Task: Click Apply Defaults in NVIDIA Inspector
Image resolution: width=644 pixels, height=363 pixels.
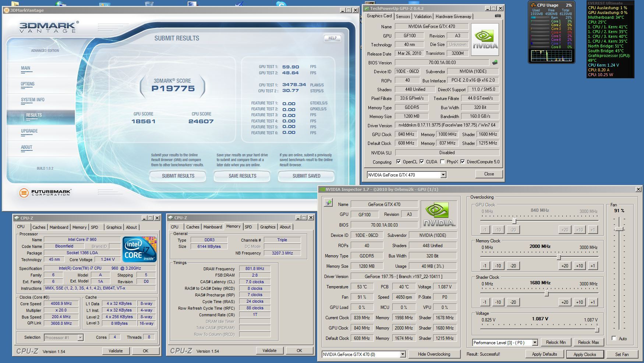Action: pos(544,354)
